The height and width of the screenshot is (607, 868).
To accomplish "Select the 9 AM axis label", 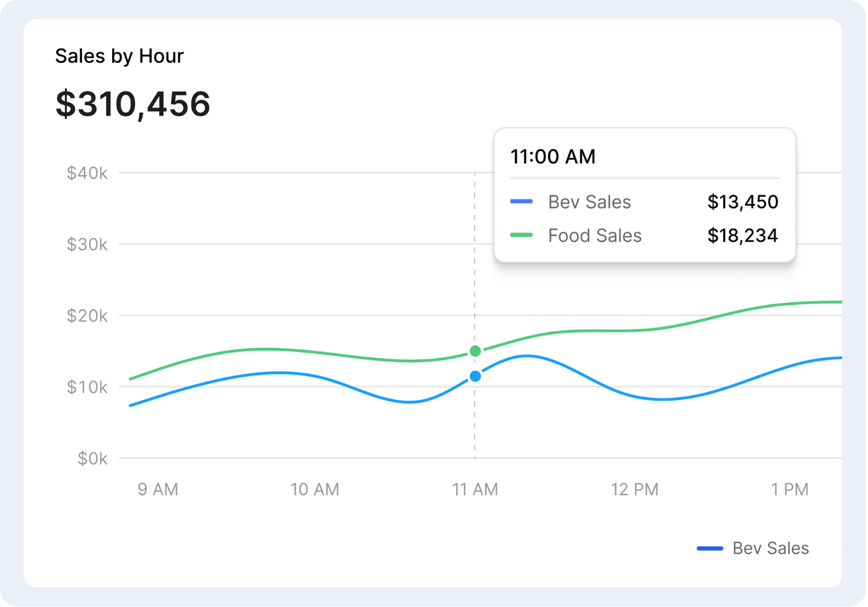I will point(158,489).
